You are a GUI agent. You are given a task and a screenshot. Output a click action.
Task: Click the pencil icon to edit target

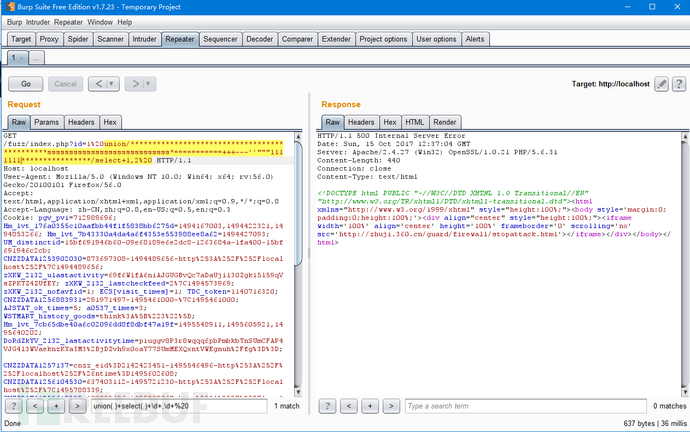coord(661,84)
